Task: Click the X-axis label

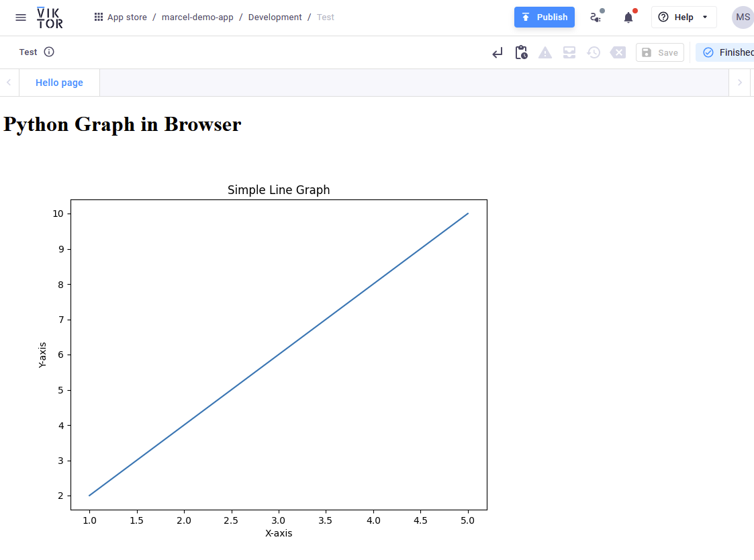Action: (x=279, y=533)
